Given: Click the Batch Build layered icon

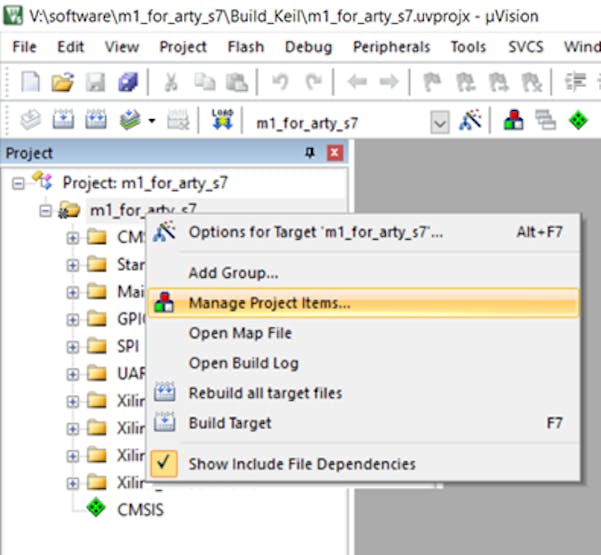Looking at the screenshot, I should tap(130, 120).
